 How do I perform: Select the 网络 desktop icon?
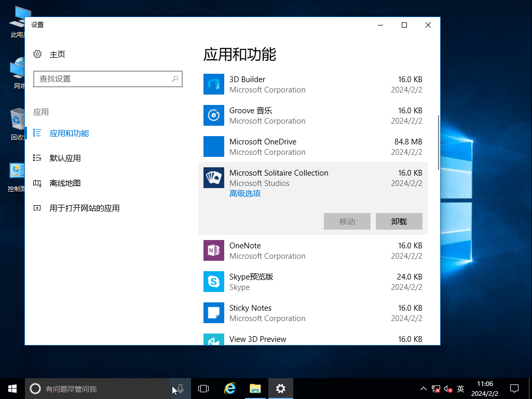(18, 74)
